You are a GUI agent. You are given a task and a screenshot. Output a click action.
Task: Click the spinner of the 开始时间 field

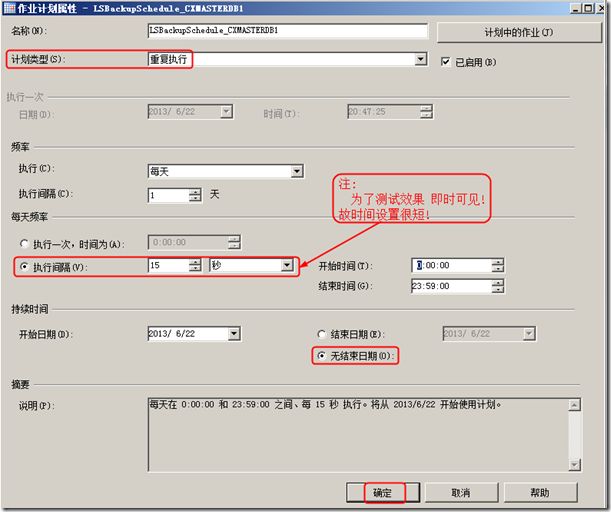498,265
